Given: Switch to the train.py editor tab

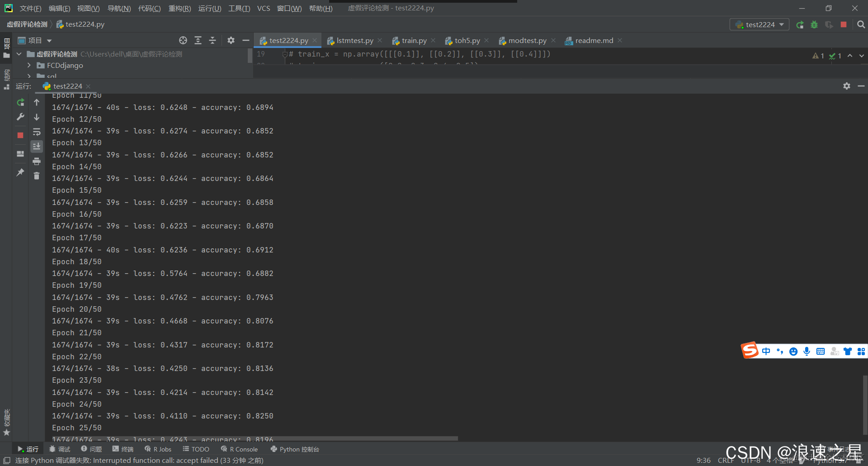Looking at the screenshot, I should (413, 41).
